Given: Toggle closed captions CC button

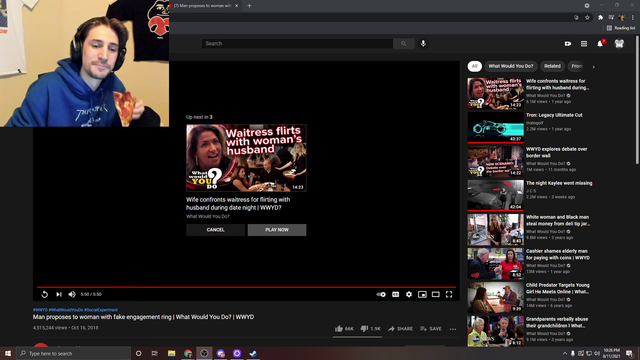Looking at the screenshot, I should [x=396, y=294].
